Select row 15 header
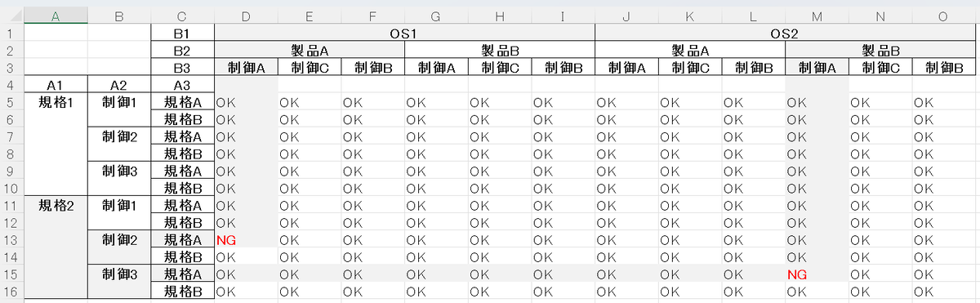 [12, 274]
